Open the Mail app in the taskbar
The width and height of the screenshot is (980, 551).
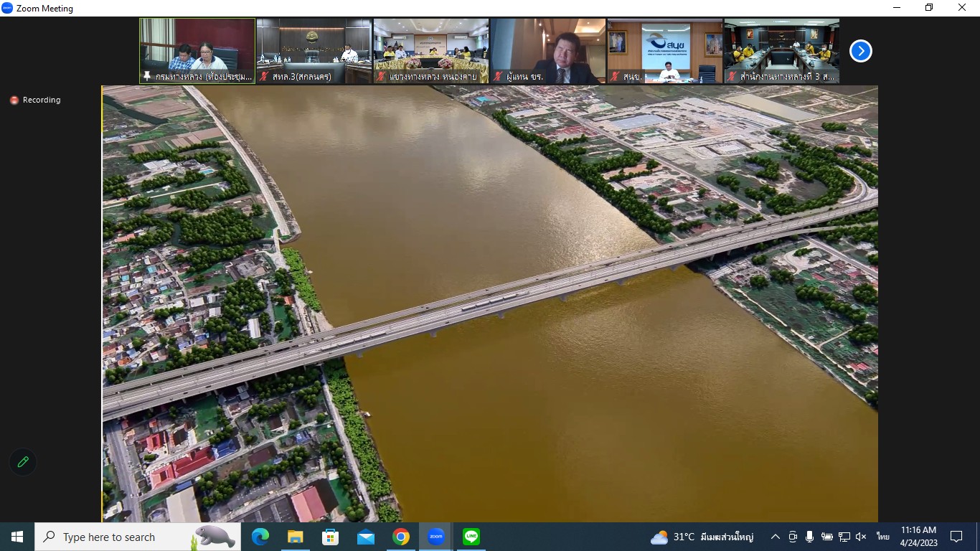[x=366, y=537]
